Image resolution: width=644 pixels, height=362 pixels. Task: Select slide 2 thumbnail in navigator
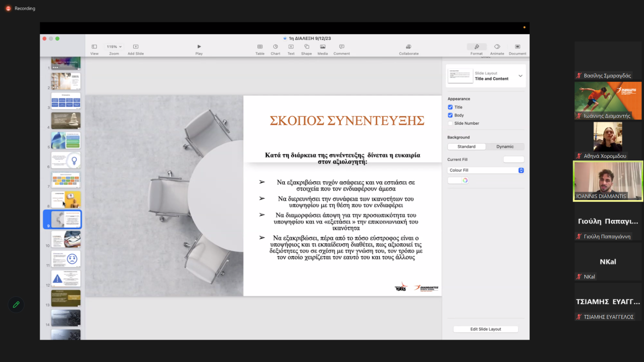click(66, 81)
